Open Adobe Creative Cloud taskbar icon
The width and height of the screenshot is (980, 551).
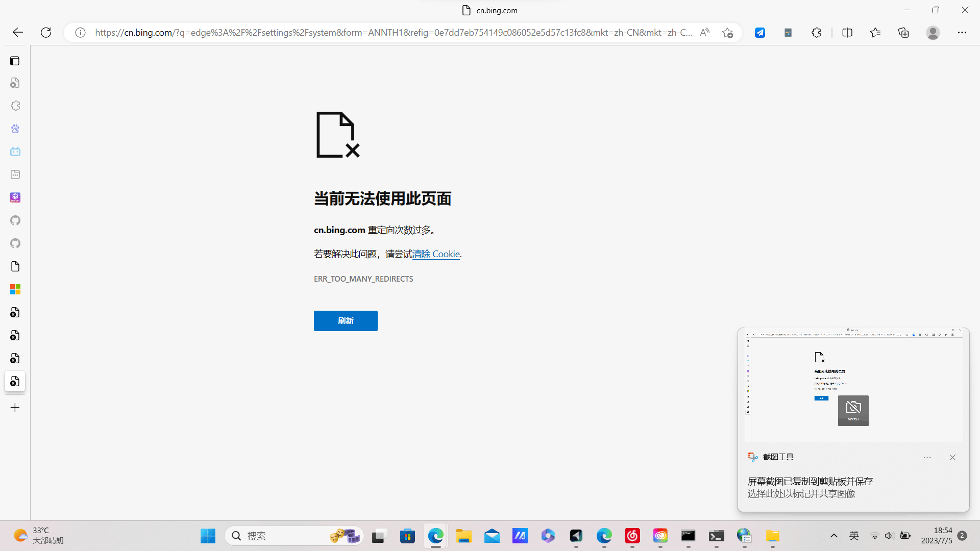[660, 536]
